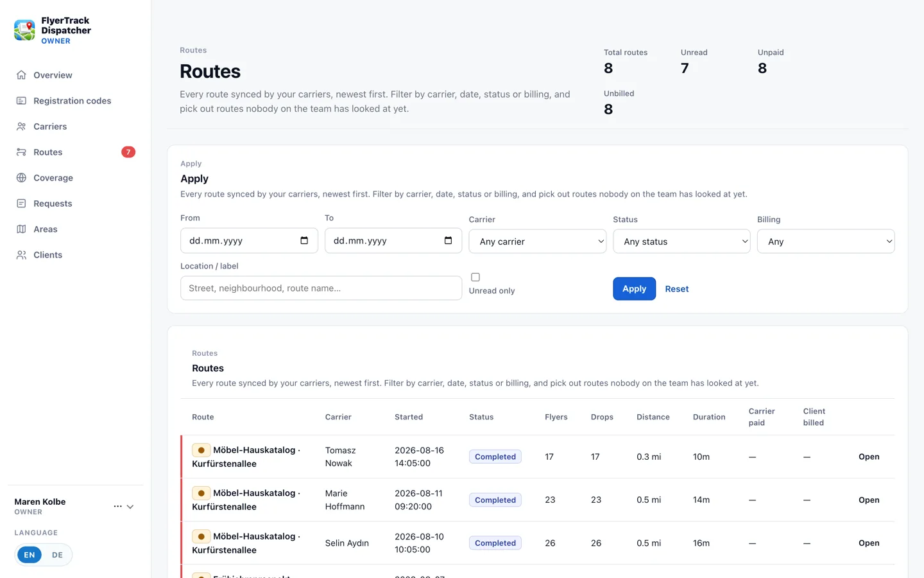
Task: Click the Distance column header
Action: coord(653,417)
